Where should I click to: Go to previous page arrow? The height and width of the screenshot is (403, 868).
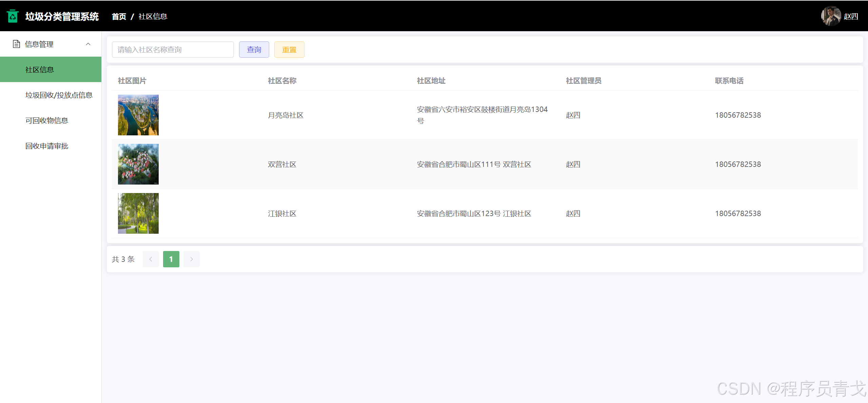pyautogui.click(x=151, y=259)
